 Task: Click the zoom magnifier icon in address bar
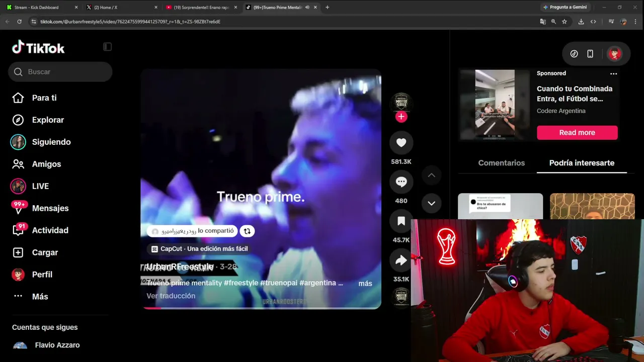tap(553, 22)
